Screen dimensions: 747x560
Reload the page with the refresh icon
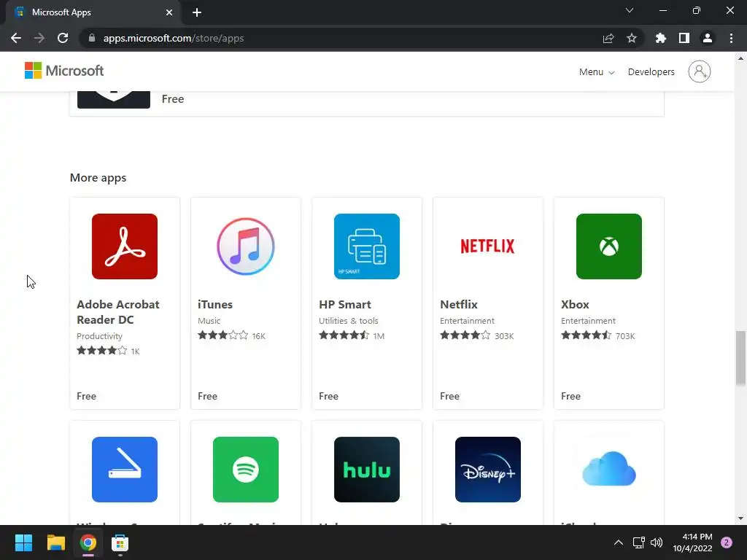[63, 38]
